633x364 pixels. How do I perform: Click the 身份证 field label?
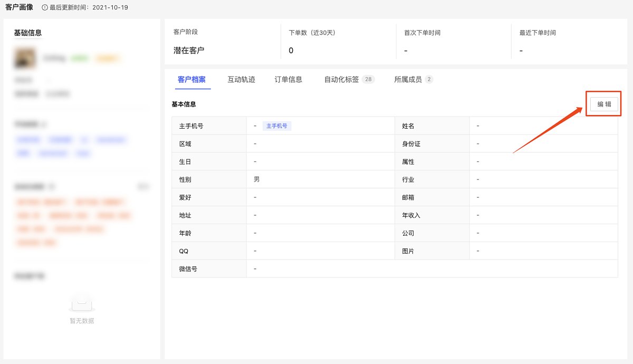(411, 144)
